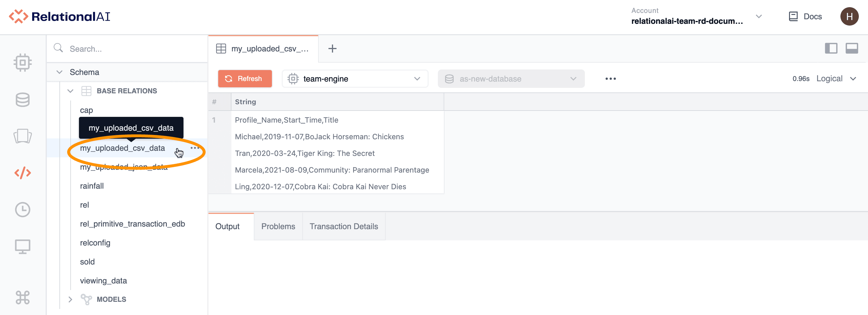Screen dimensions: 868x315
Task: Toggle the left side panel layout
Action: pyautogui.click(x=831, y=49)
